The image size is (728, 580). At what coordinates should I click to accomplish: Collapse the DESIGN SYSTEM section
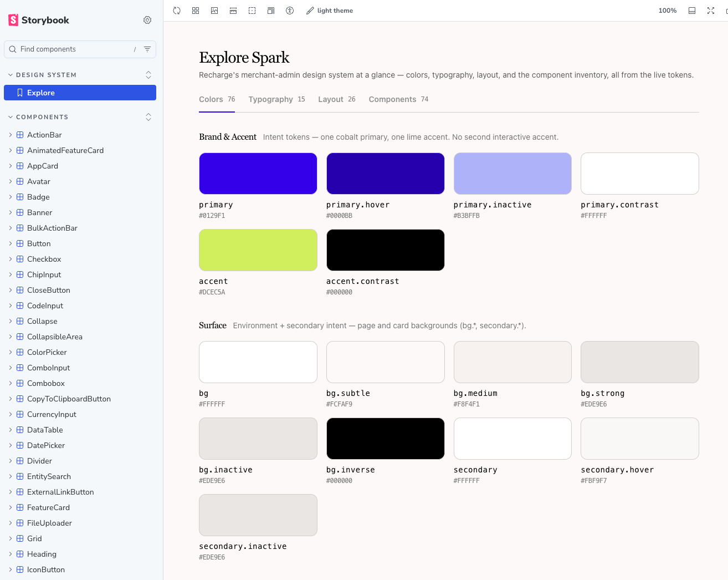pyautogui.click(x=43, y=75)
